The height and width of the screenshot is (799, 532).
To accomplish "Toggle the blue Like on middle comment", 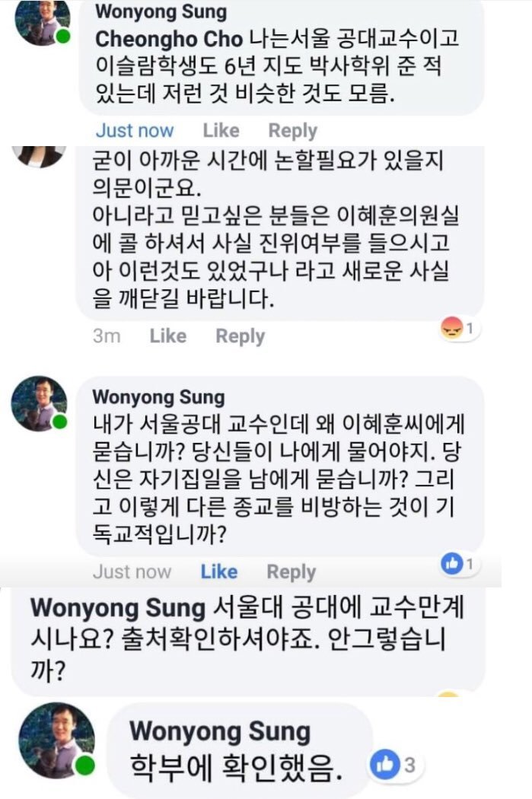I will coord(218,571).
